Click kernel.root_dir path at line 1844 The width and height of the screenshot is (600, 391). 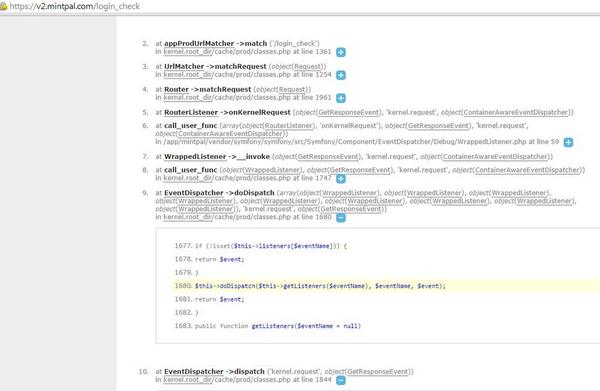pos(188,380)
